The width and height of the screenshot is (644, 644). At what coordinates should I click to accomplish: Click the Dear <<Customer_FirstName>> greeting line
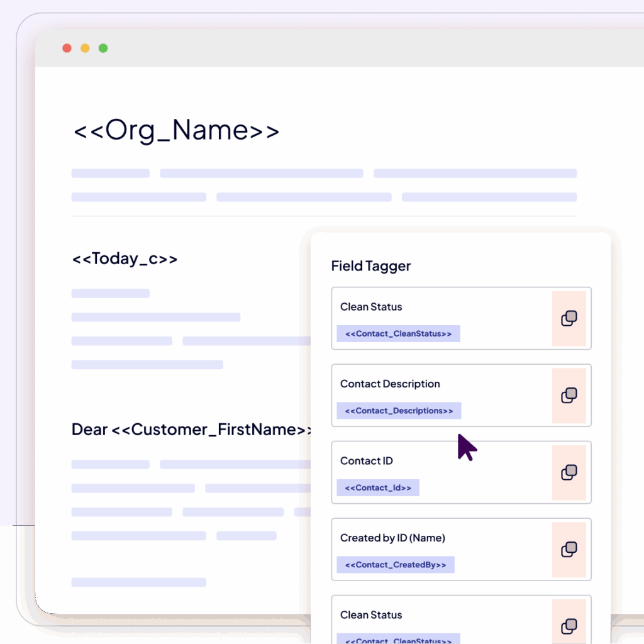point(191,430)
